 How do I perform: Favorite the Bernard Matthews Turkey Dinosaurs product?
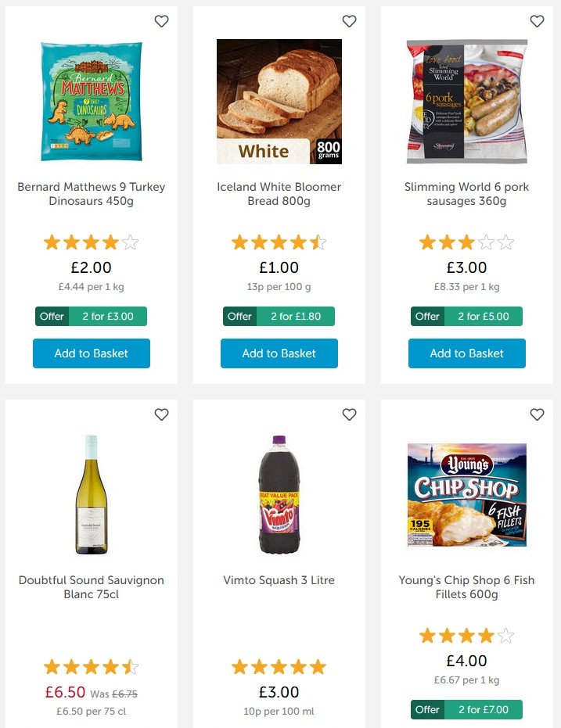point(161,21)
